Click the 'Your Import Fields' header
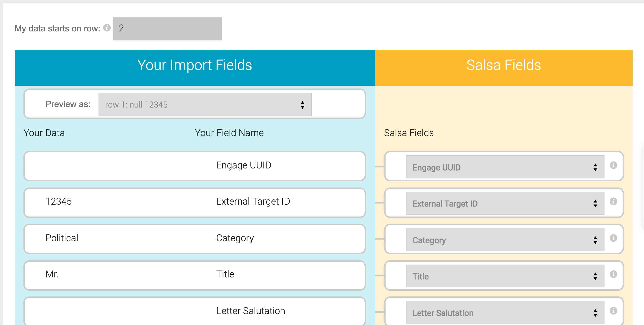Screen dimensions: 644x325 click(x=195, y=68)
